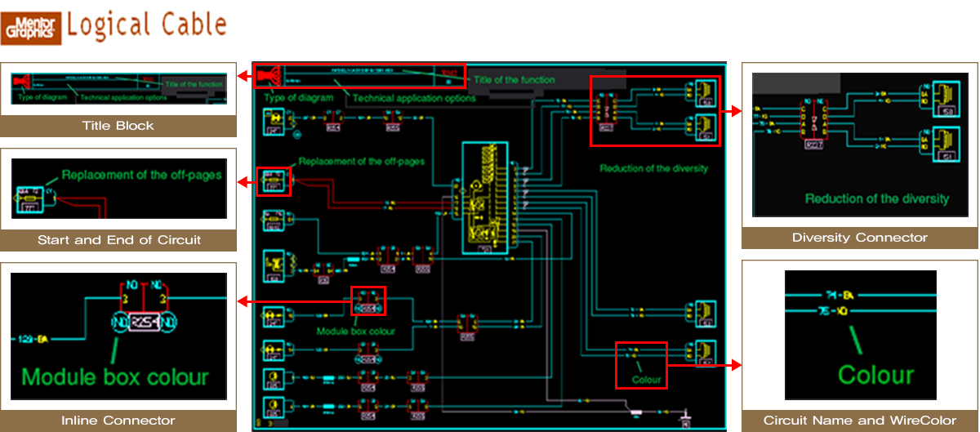Open the Diversity Connector thumbnail image
This screenshot has width=980, height=432.
pos(860,145)
